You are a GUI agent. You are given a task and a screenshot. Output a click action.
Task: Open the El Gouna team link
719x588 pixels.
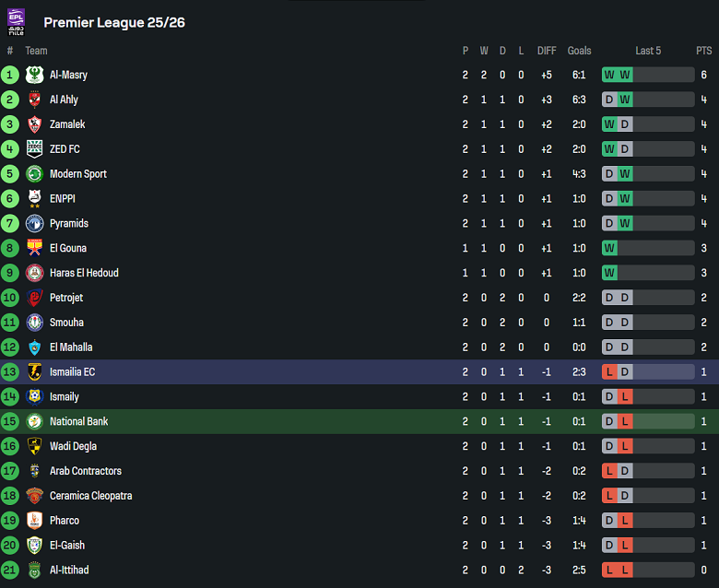coord(68,249)
